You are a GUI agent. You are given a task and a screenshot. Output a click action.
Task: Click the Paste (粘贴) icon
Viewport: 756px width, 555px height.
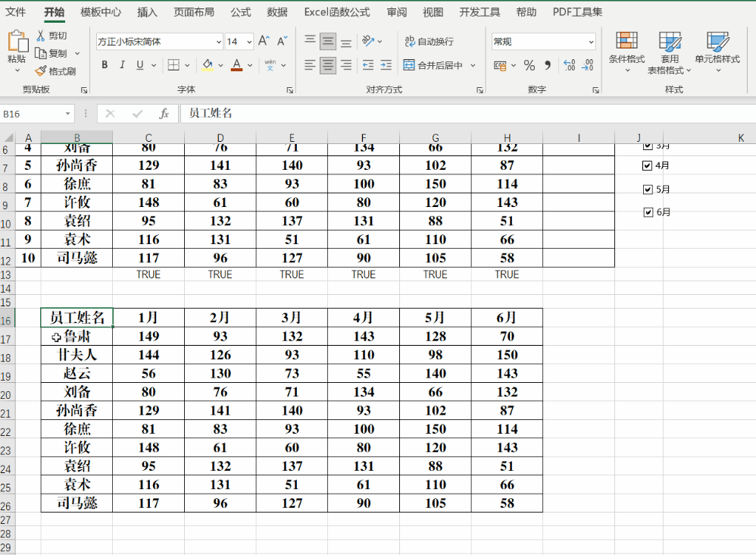coord(17,42)
